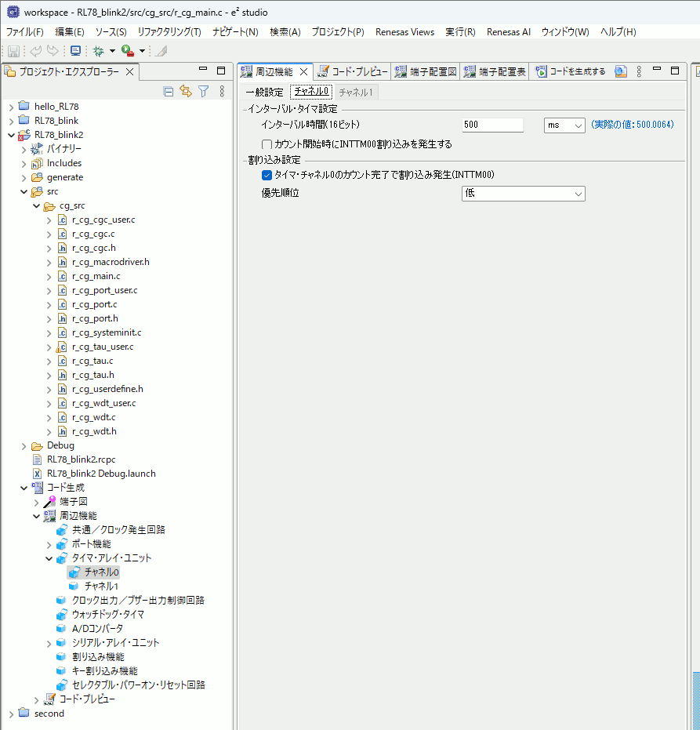Expand the シリアル・アレイ・ユニット node
The image size is (700, 730).
(49, 644)
